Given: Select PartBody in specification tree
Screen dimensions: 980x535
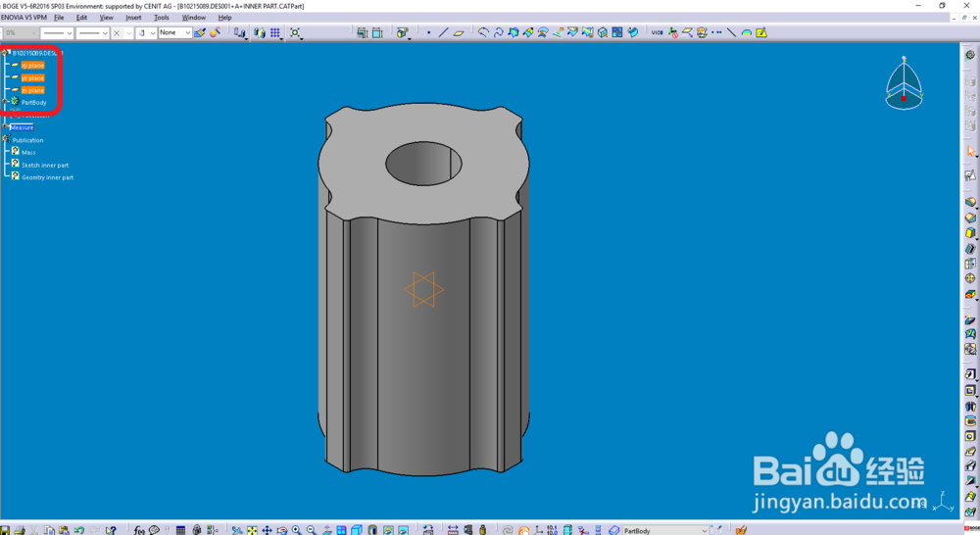Looking at the screenshot, I should 33,103.
